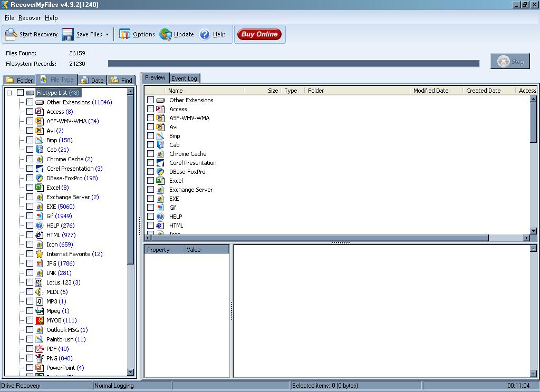Switch to the Event Log tab

pos(184,79)
